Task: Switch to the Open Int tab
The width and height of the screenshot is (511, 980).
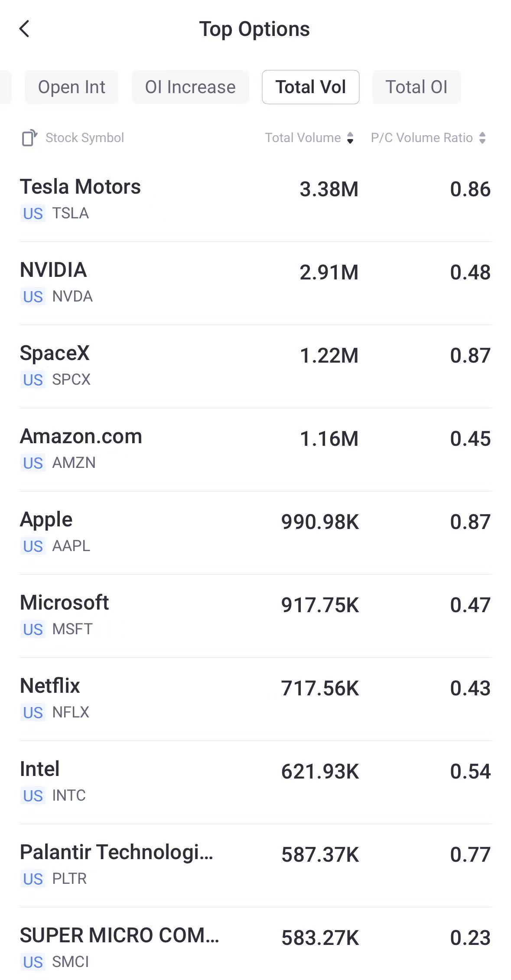Action: (x=72, y=87)
